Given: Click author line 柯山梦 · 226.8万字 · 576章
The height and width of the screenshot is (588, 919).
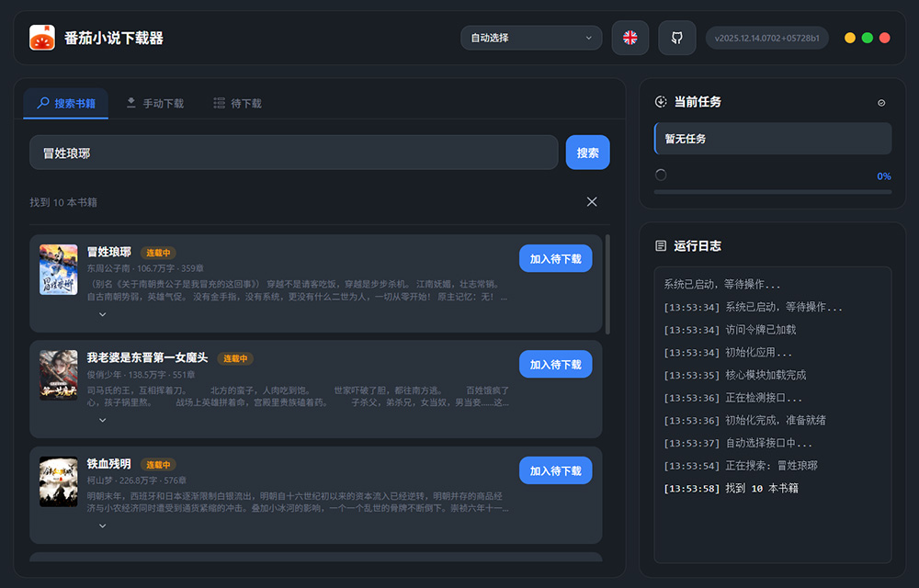Looking at the screenshot, I should [x=137, y=481].
